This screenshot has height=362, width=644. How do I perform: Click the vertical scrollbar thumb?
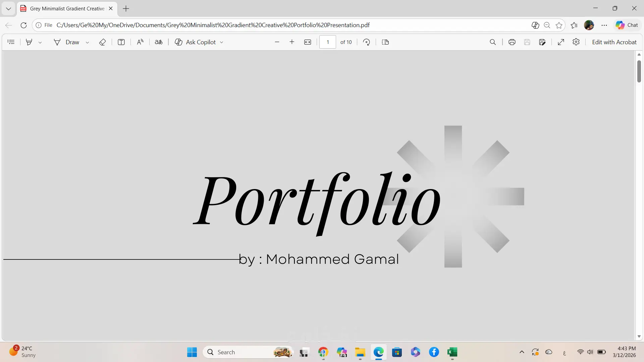pos(639,71)
